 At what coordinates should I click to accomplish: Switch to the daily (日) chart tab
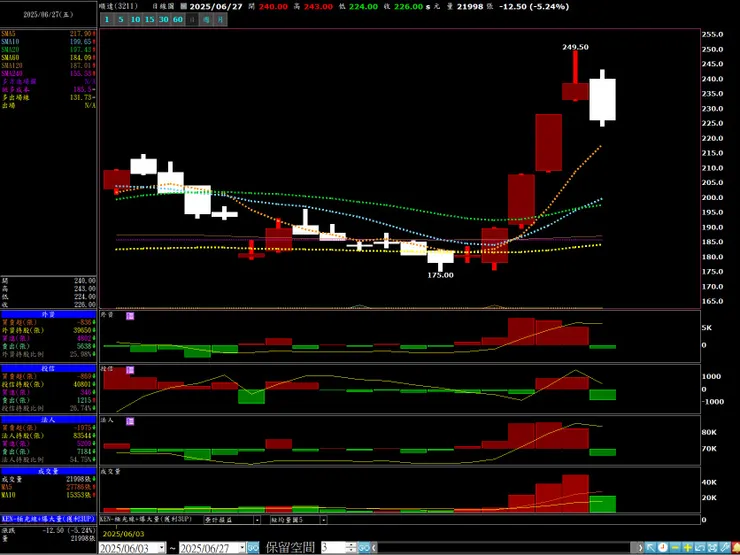point(192,19)
